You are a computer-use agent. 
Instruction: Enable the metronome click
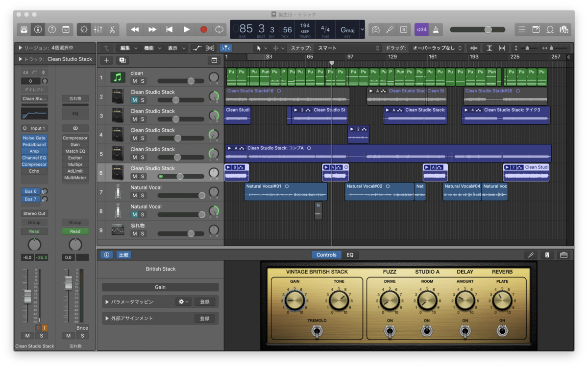pyautogui.click(x=436, y=29)
